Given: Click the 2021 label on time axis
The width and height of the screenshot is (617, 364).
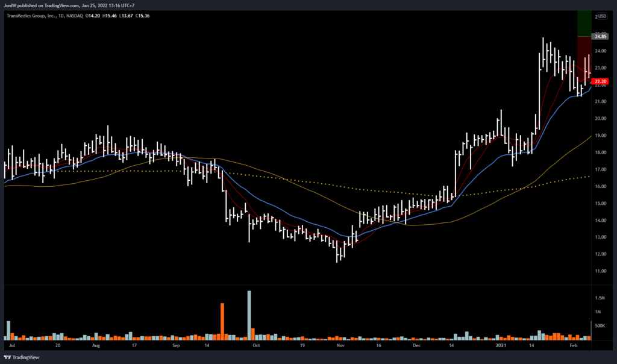Looking at the screenshot, I should 501,347.
